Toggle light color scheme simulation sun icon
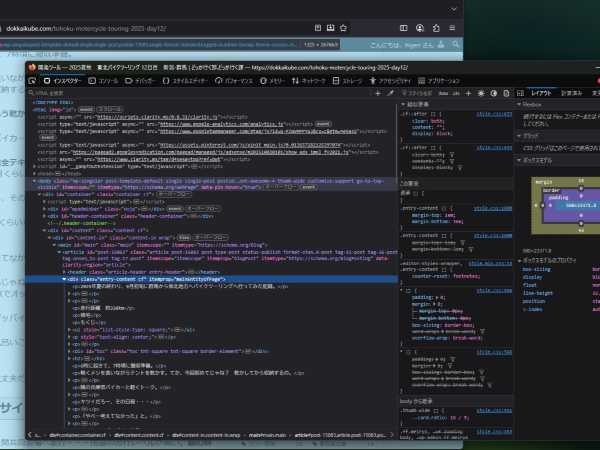This screenshot has width=600, height=450. (x=482, y=92)
